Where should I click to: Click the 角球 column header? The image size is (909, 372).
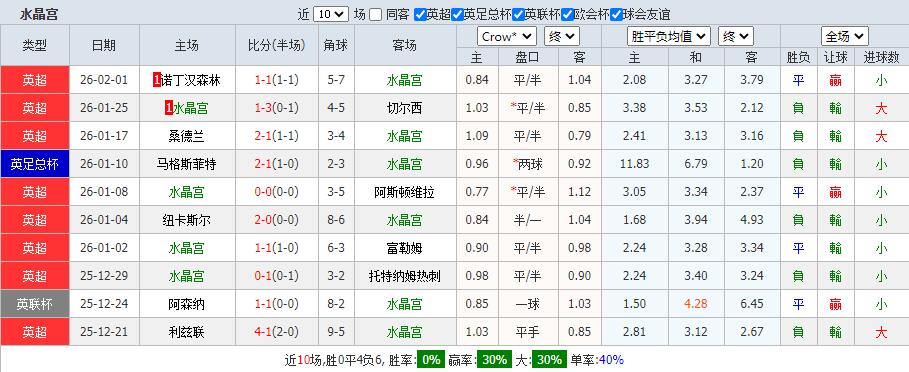[x=336, y=45]
